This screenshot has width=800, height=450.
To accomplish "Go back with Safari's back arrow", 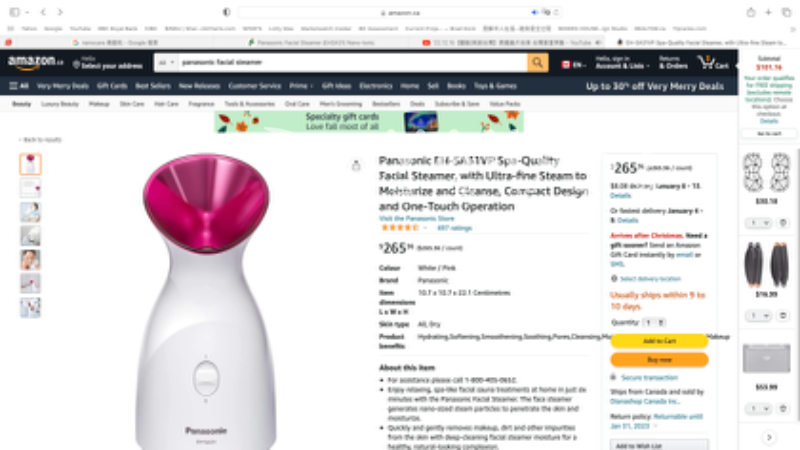I will point(43,12).
